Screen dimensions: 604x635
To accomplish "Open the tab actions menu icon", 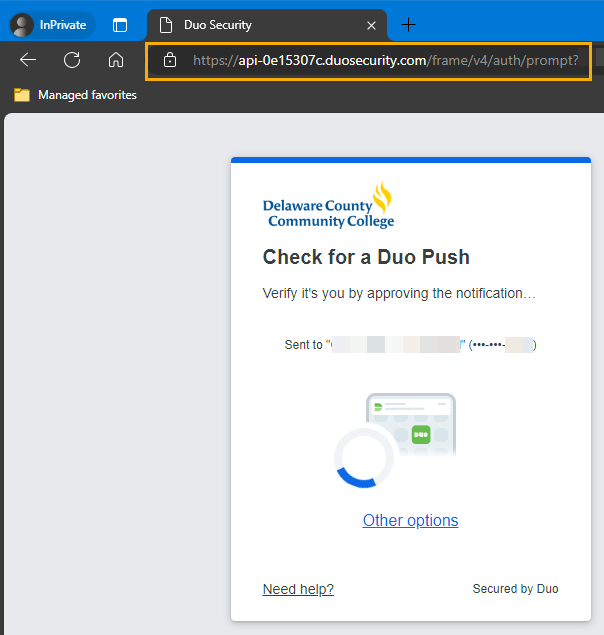I will (120, 25).
